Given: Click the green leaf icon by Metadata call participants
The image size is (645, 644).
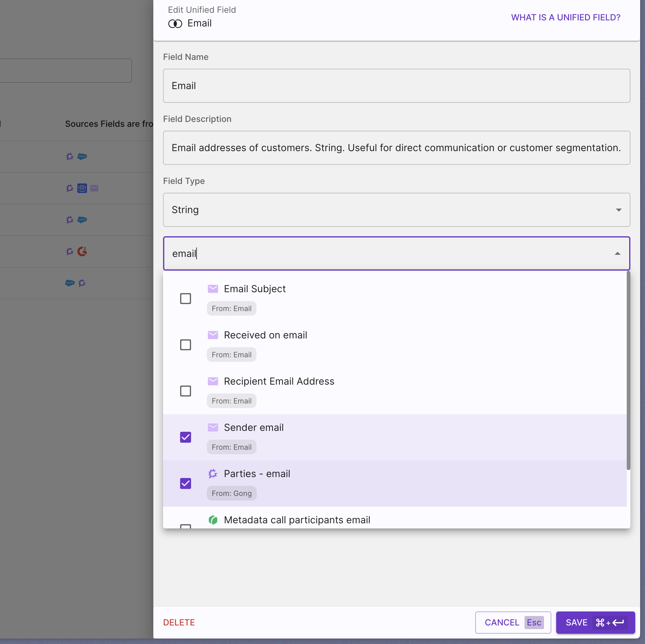Looking at the screenshot, I should (213, 520).
